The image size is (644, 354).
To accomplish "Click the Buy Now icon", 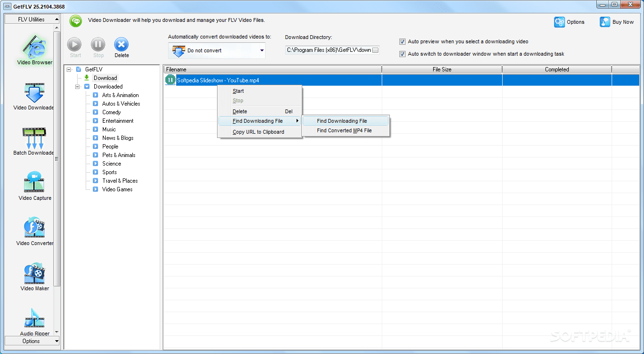I will (x=617, y=22).
